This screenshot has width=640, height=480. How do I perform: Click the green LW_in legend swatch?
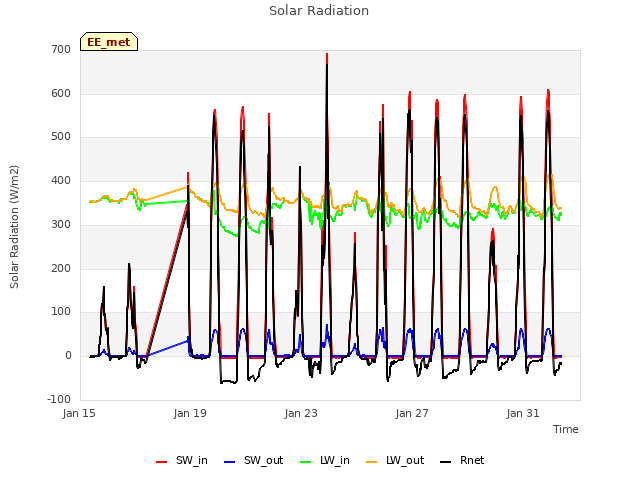306,462
